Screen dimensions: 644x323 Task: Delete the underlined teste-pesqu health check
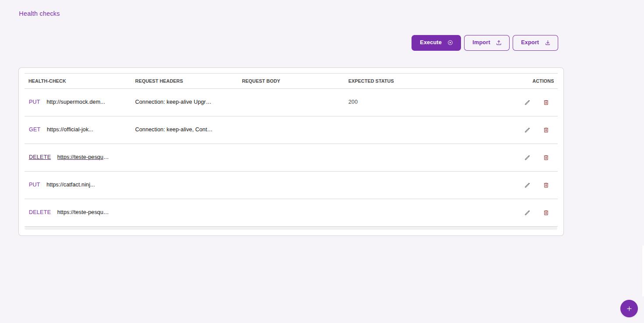546,158
